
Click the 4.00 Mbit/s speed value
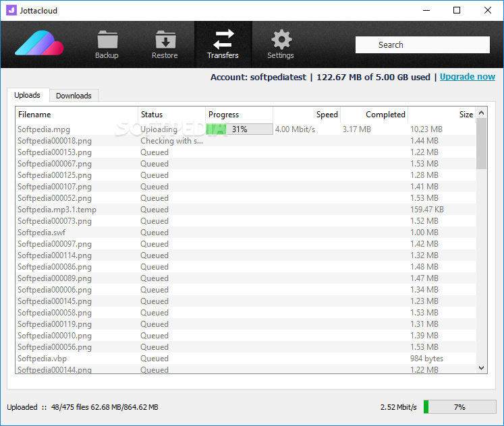[x=295, y=129]
